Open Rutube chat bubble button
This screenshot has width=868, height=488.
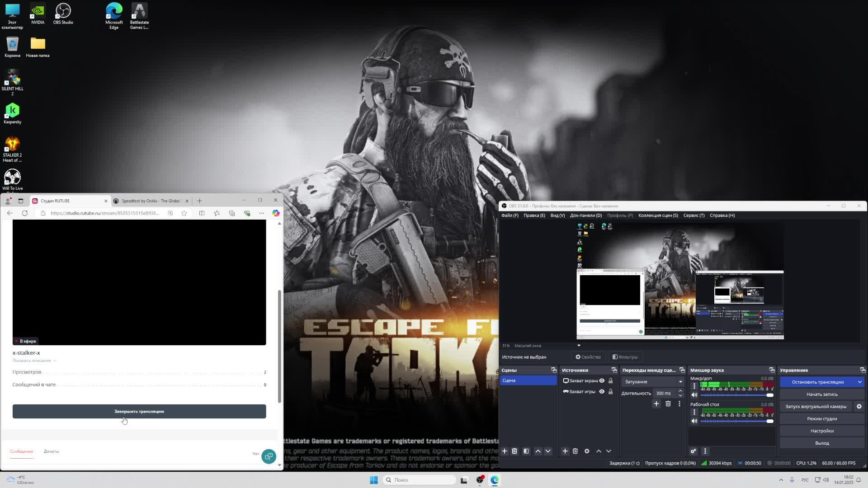(x=269, y=456)
